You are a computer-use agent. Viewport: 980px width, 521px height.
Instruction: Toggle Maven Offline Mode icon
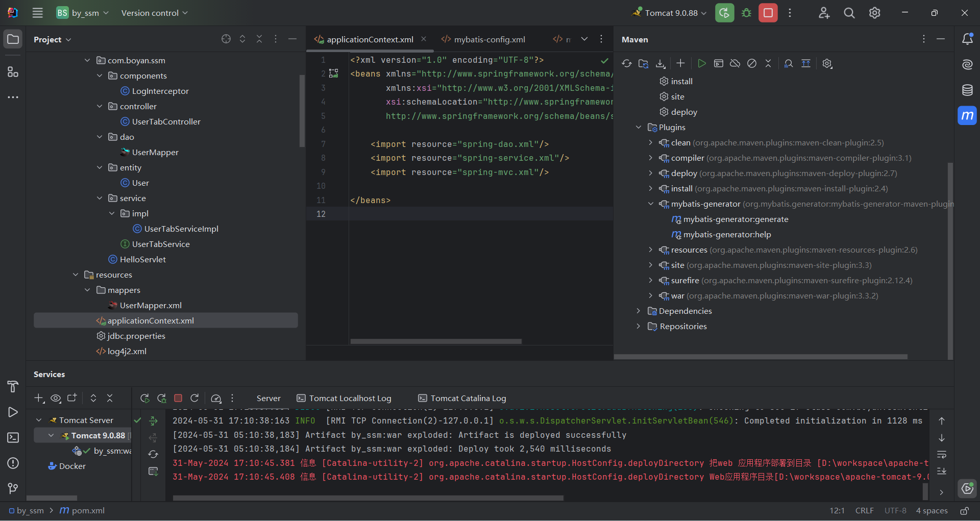click(735, 63)
